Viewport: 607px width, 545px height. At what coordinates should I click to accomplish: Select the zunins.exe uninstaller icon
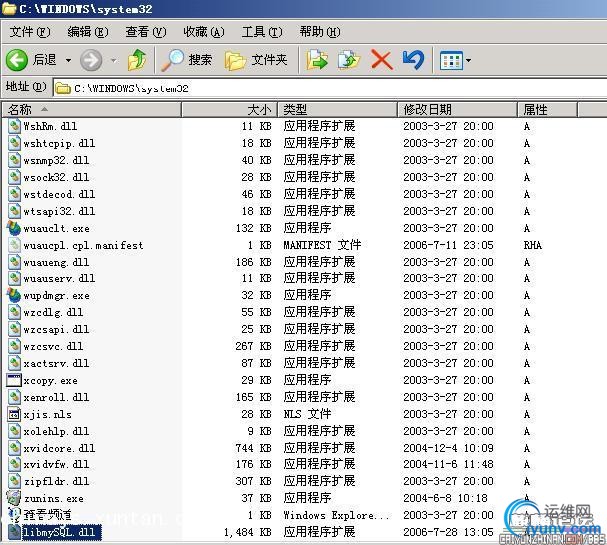[x=14, y=498]
